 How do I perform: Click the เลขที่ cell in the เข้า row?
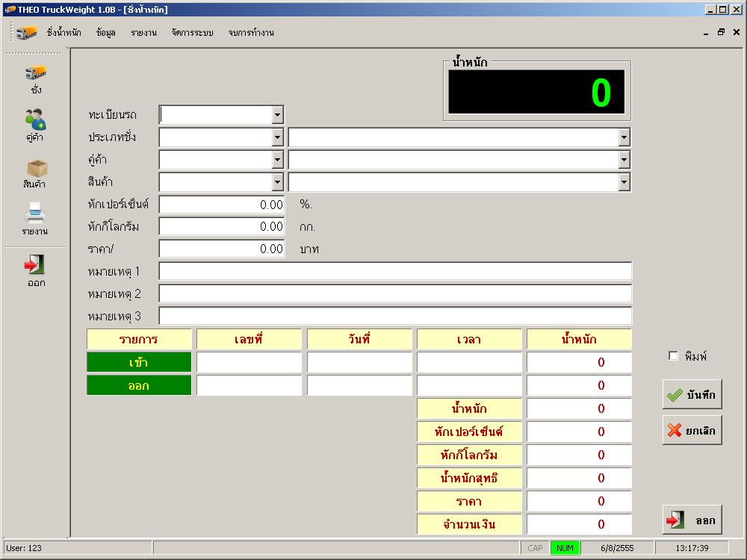coord(249,362)
